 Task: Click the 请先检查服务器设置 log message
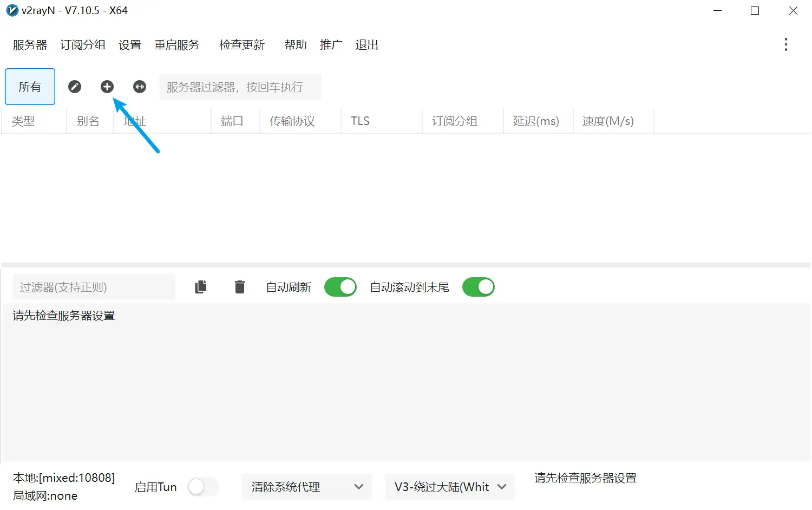[x=64, y=316]
